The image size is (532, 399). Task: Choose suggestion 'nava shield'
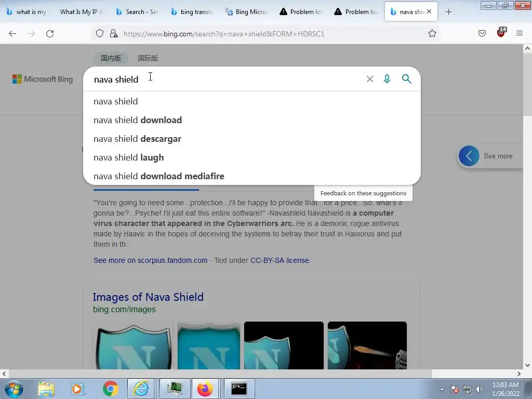(x=252, y=101)
